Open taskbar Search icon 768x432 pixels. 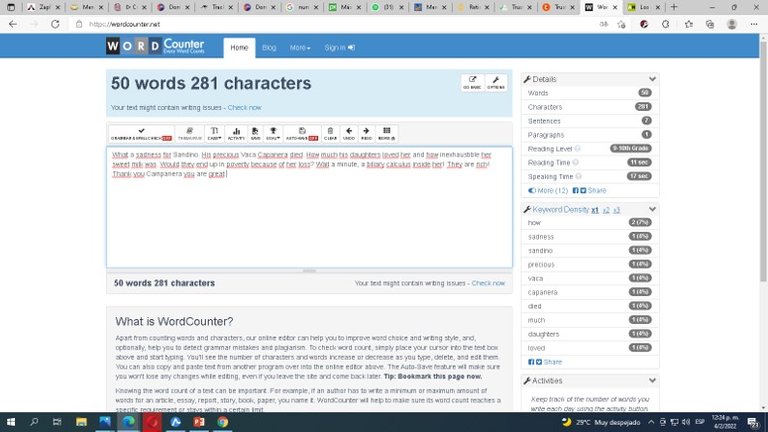coord(34,422)
